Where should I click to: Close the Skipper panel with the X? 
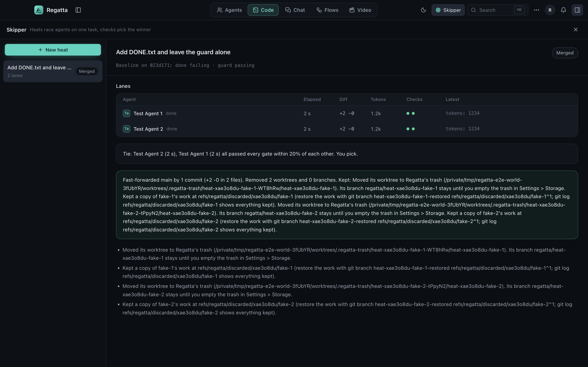(576, 30)
